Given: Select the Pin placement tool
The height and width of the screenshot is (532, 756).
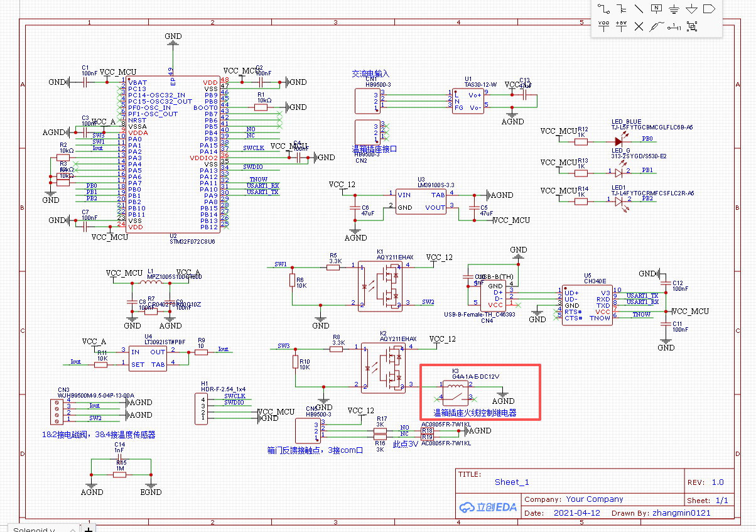Looking at the screenshot, I should [674, 26].
